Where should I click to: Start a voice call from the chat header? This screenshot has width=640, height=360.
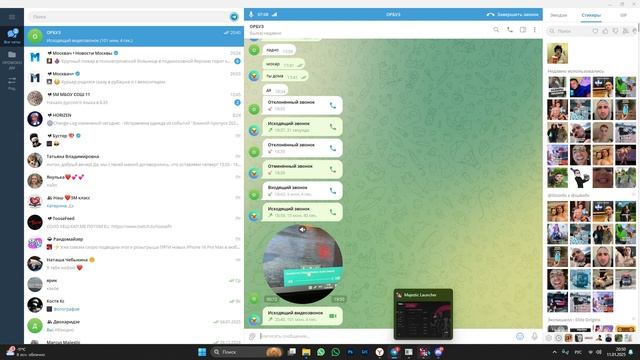pyautogui.click(x=509, y=30)
